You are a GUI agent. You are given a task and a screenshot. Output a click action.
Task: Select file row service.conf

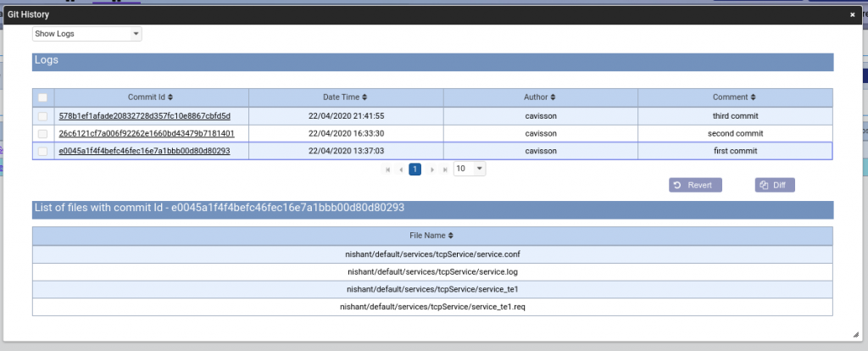click(432, 254)
